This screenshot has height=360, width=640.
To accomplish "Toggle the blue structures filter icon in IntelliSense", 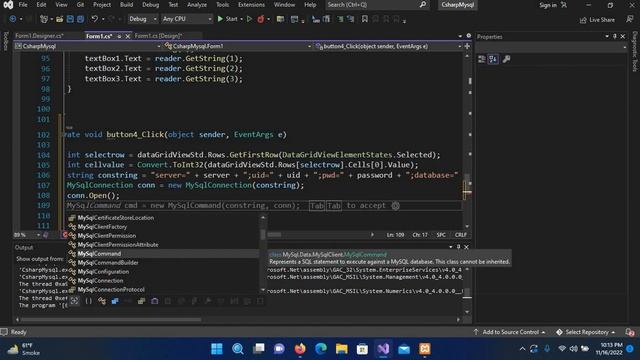I will [x=115, y=301].
